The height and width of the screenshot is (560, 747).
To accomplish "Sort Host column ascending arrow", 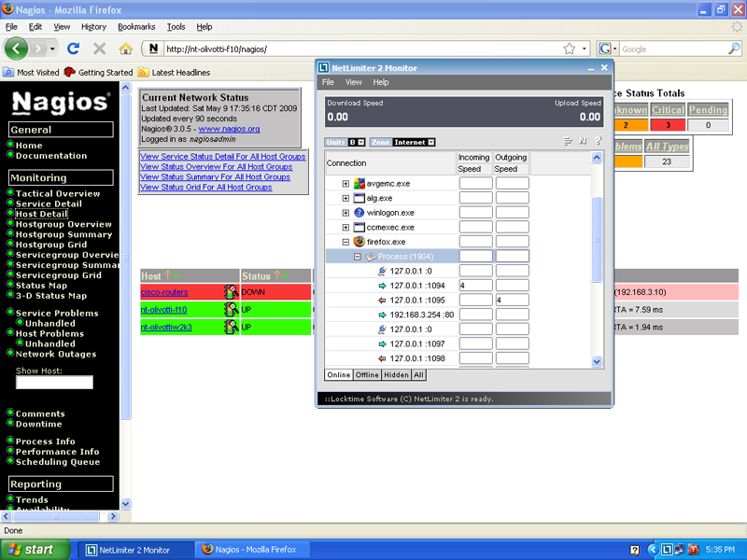I will pos(168,275).
